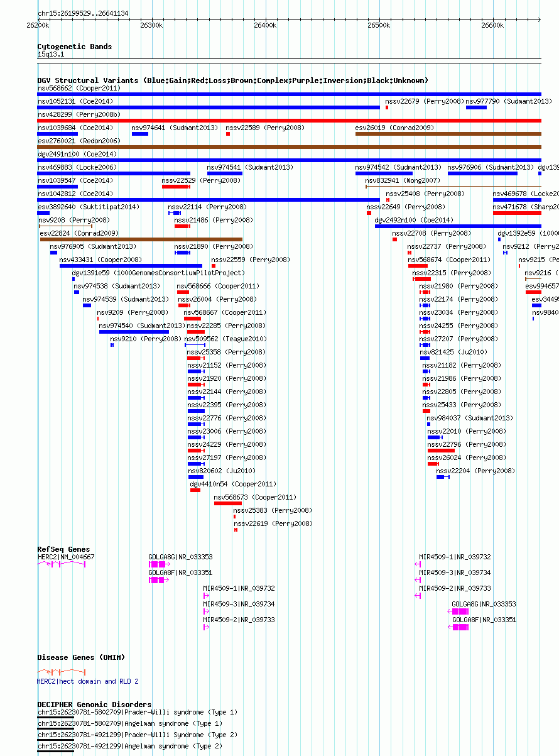Click esv22824 (Conrad2009) variant label
Image resolution: width=559 pixels, height=756 pixels.
coord(79,233)
